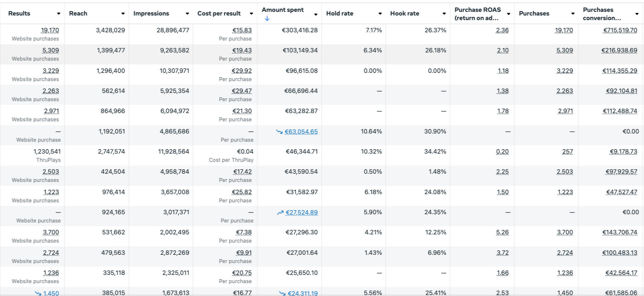The width and height of the screenshot is (644, 296).
Task: Expand the Hold rate column menu arrow
Action: [x=380, y=14]
